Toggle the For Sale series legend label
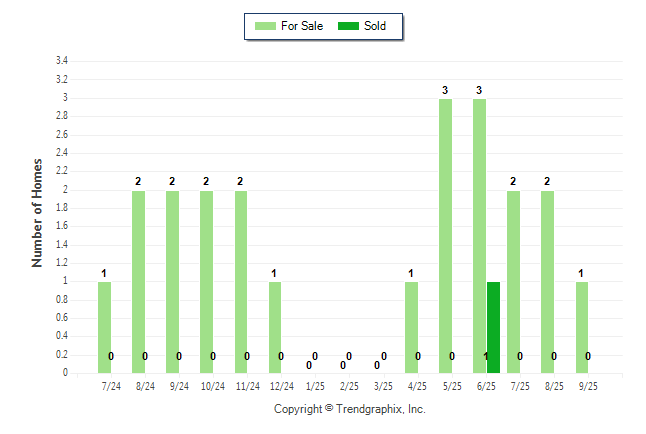The image size is (646, 434). click(304, 26)
